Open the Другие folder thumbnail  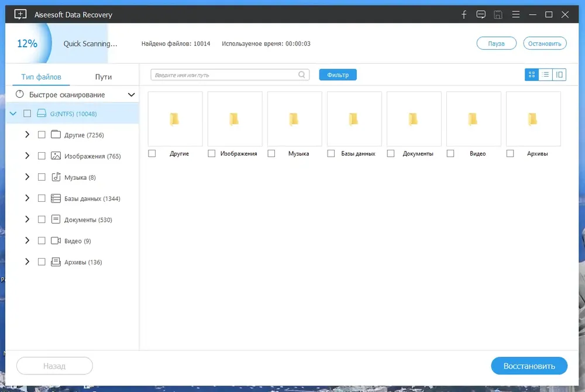175,119
